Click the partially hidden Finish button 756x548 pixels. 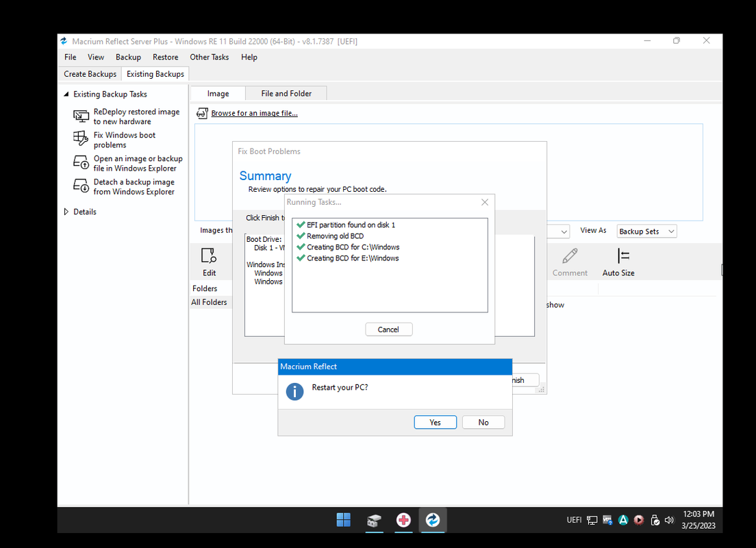tap(525, 380)
